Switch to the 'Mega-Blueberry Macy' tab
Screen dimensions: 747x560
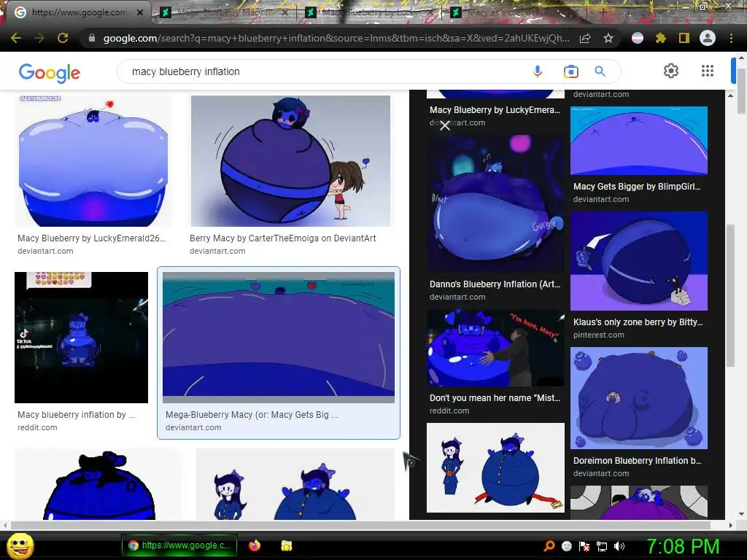click(224, 12)
